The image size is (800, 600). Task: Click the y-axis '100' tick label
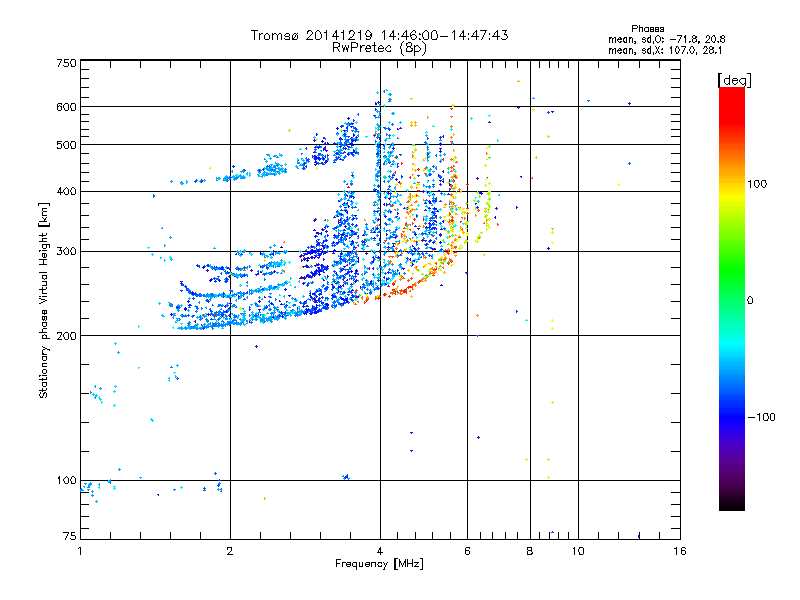[66, 481]
